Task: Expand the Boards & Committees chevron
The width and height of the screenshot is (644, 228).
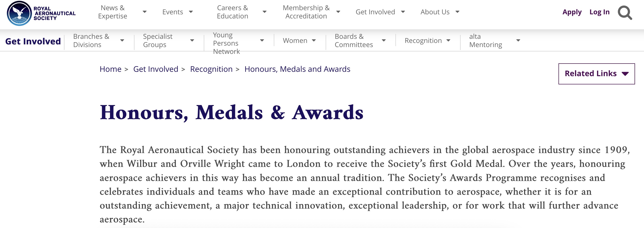Action: pos(384,40)
